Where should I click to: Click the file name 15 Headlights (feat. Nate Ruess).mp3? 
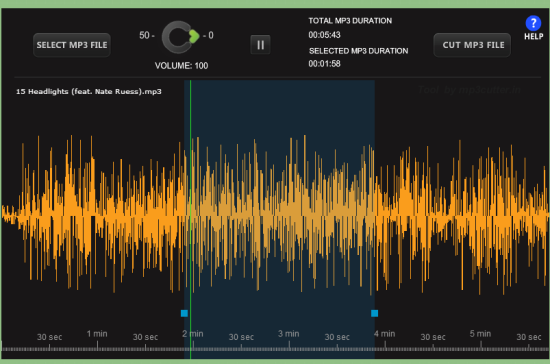pos(89,92)
